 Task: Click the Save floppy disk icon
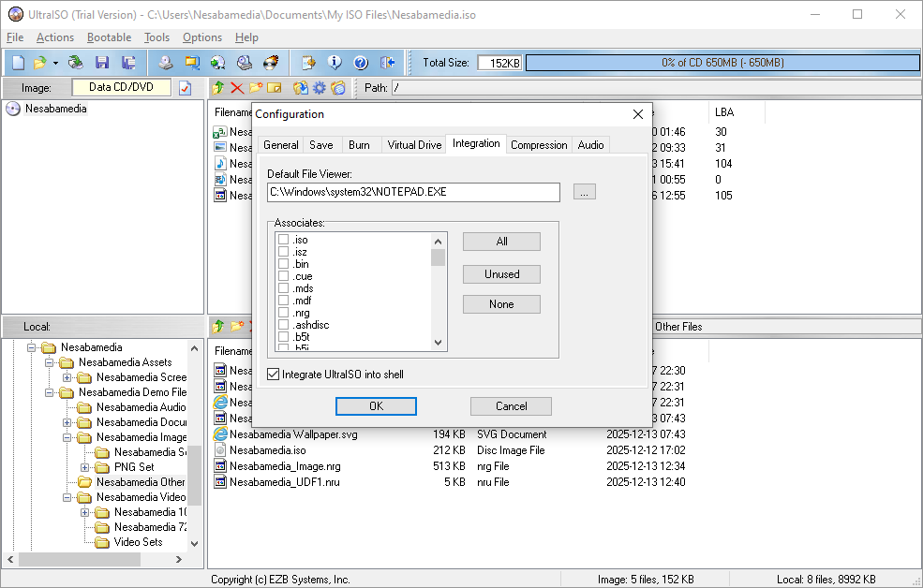tap(102, 63)
